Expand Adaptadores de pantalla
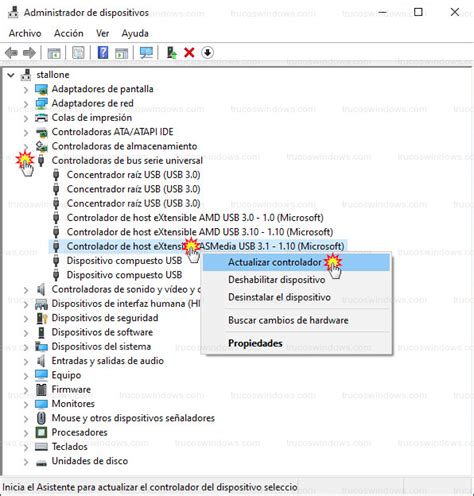Image resolution: width=474 pixels, height=496 pixels. [26, 90]
